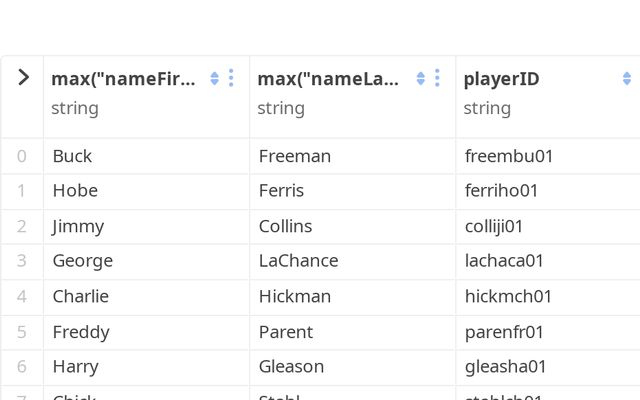
Task: Open max("nameFirst") column options menu
Action: tap(231, 78)
